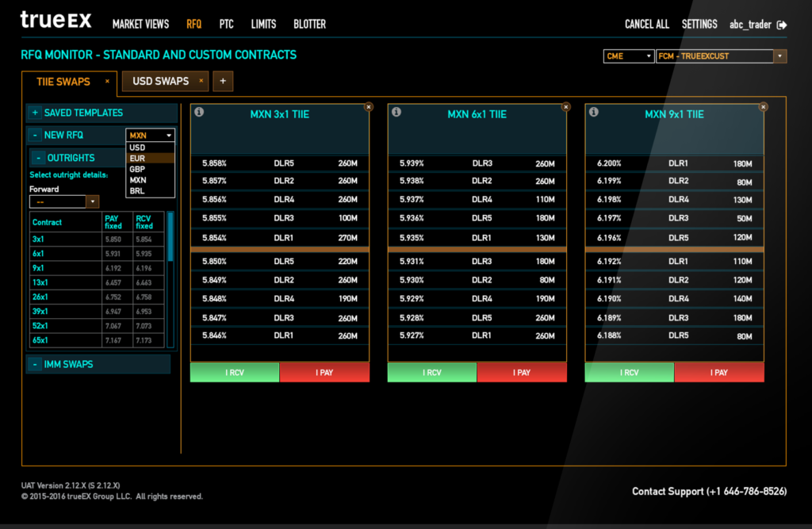Click the info icon on MXN 3x1 TIIE panel
Image resolution: width=812 pixels, height=529 pixels.
pyautogui.click(x=199, y=113)
